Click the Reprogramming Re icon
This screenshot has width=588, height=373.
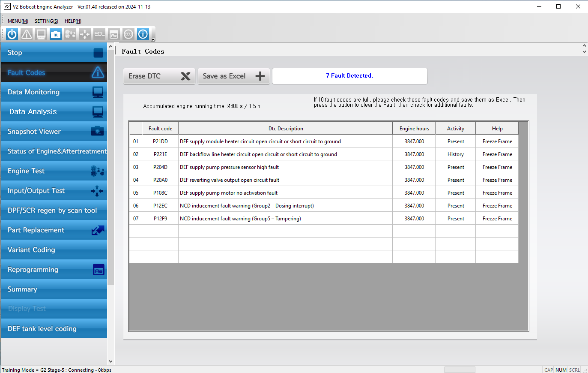(99, 270)
